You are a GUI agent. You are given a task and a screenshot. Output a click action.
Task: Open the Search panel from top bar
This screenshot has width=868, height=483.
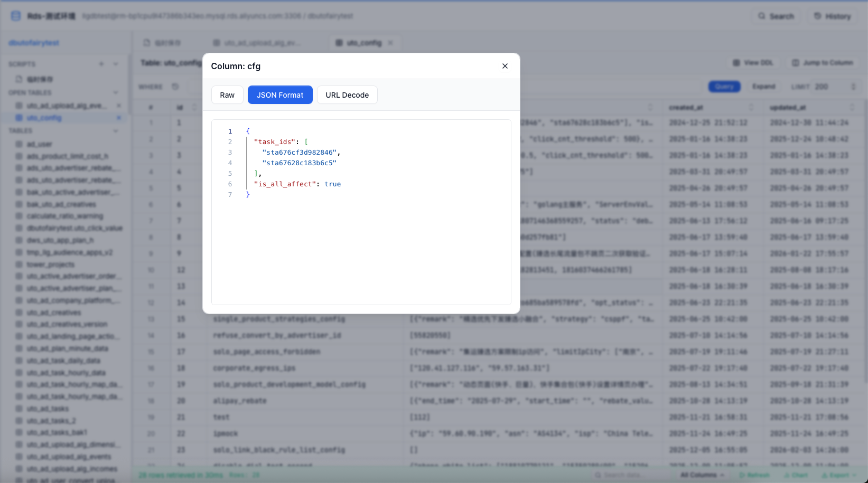pos(776,16)
